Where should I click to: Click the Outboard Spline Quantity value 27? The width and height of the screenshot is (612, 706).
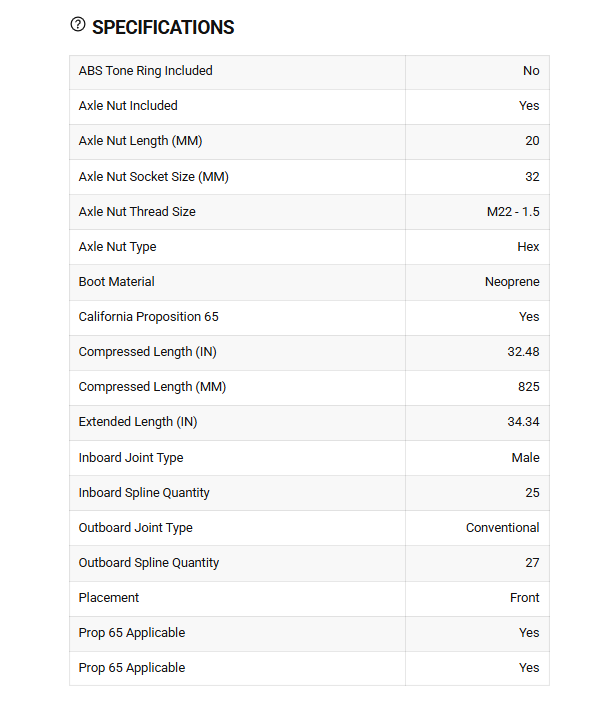click(532, 563)
